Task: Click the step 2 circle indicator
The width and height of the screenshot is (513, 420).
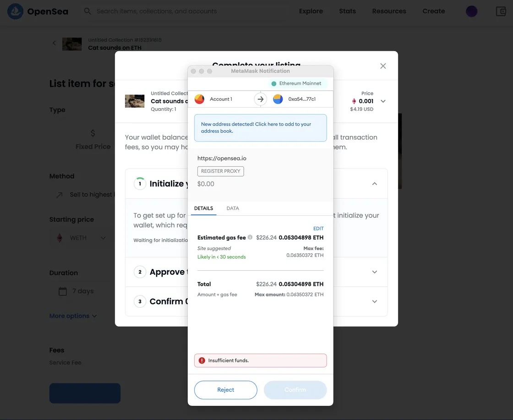Action: coord(140,272)
